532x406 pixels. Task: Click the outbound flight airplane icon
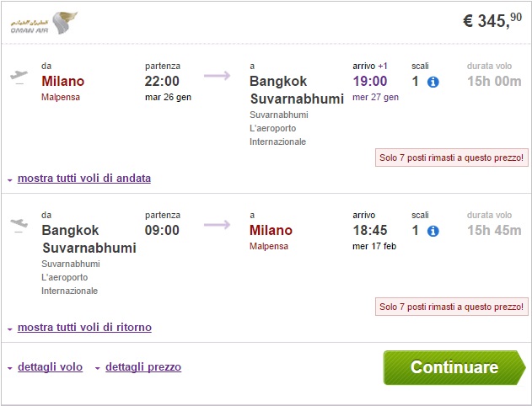18,76
